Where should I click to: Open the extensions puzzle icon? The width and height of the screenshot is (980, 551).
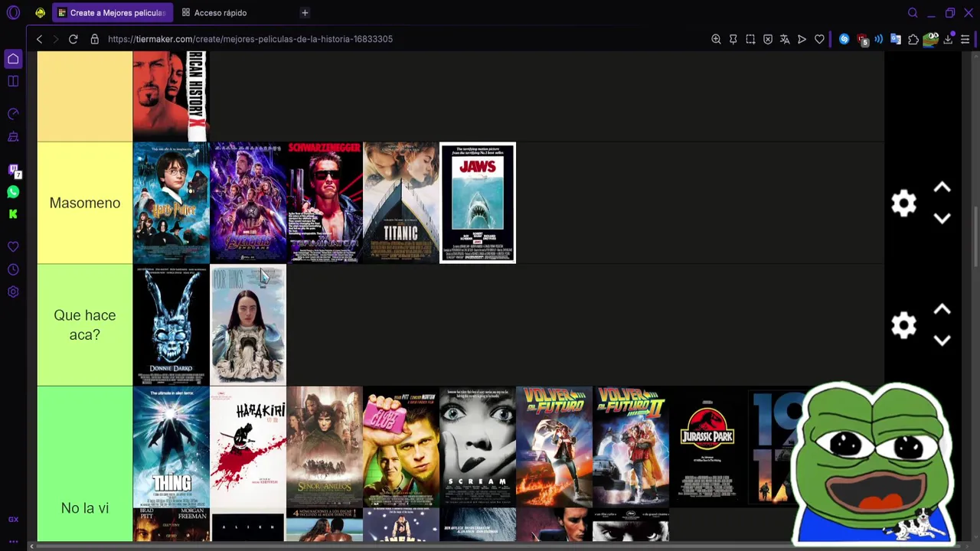[913, 39]
